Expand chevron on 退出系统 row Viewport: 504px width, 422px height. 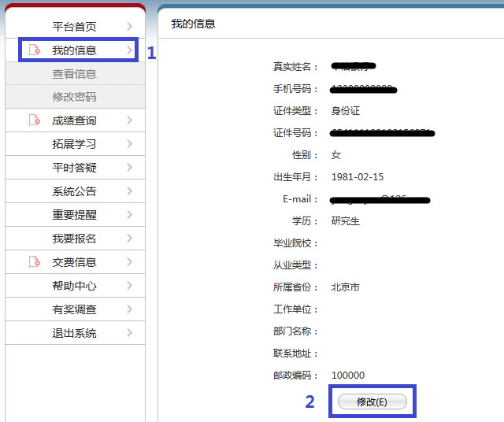click(x=129, y=333)
